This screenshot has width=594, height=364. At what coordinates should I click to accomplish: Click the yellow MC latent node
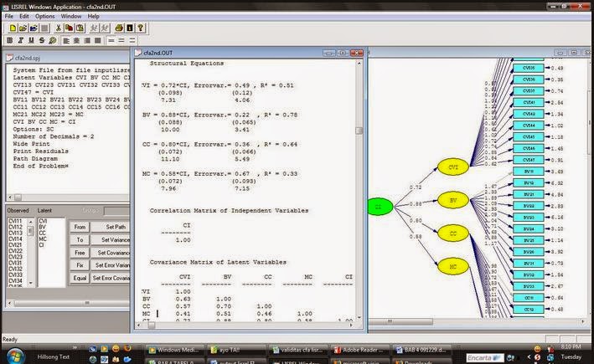pyautogui.click(x=453, y=266)
